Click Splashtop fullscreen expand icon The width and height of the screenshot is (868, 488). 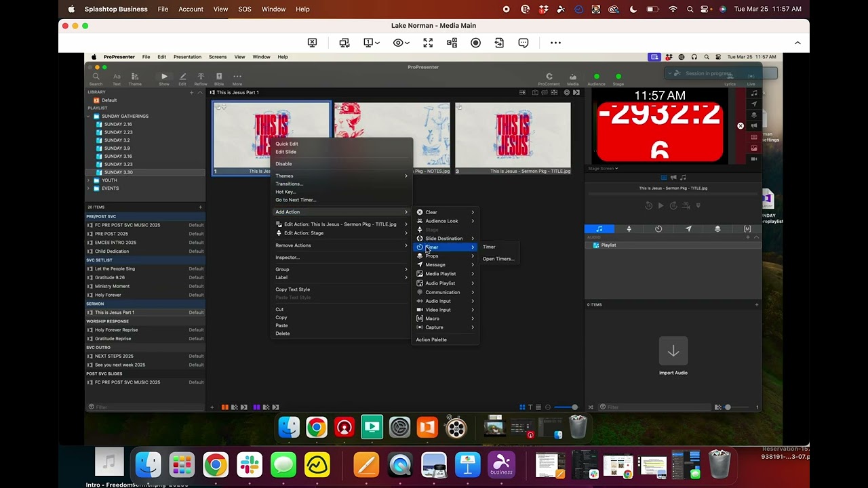428,43
